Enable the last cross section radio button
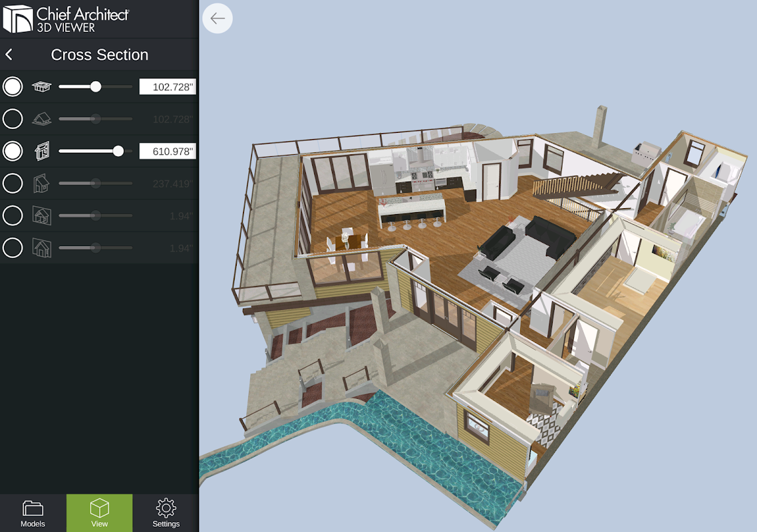 [x=13, y=247]
